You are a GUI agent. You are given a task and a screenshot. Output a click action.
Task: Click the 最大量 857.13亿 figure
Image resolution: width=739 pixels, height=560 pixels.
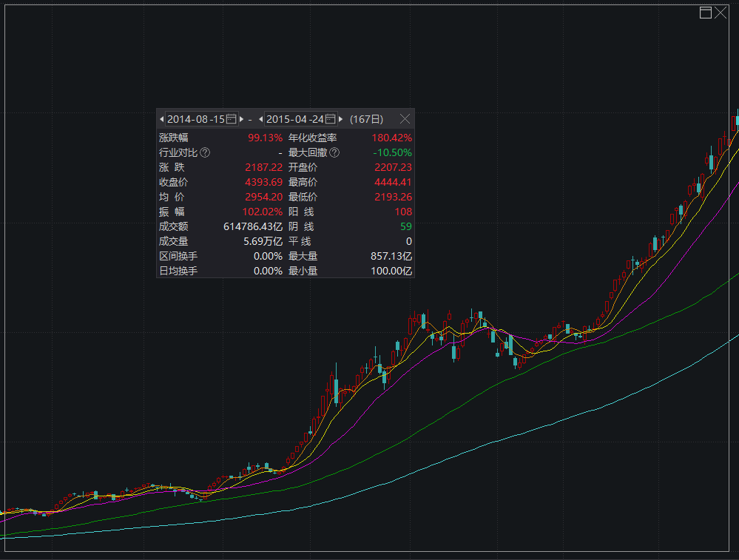click(x=391, y=256)
